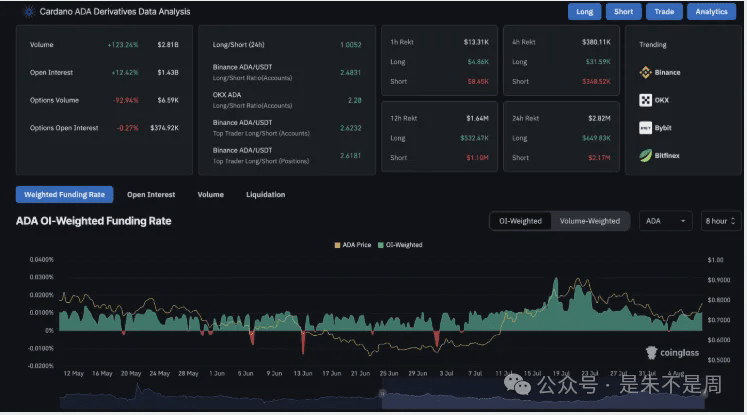
Task: Click the Bybit name in Trending
Action: point(663,128)
